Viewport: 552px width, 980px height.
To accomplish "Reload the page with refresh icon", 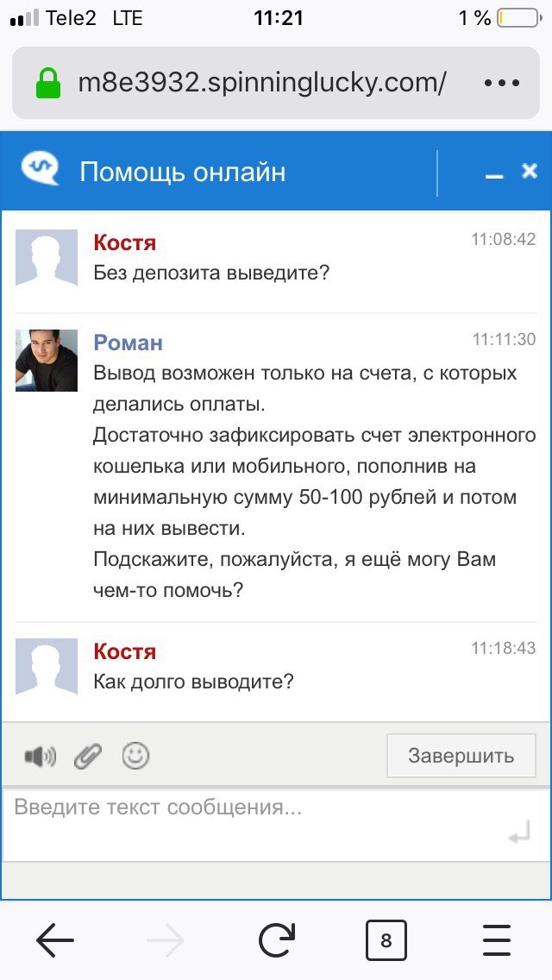I will pyautogui.click(x=276, y=940).
